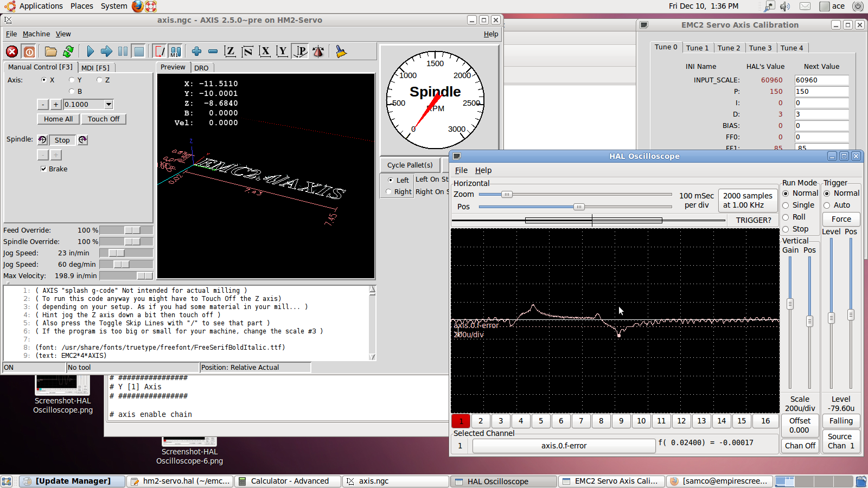The height and width of the screenshot is (488, 868).
Task: Click the help lifesaver icon in panel
Action: (x=151, y=6)
